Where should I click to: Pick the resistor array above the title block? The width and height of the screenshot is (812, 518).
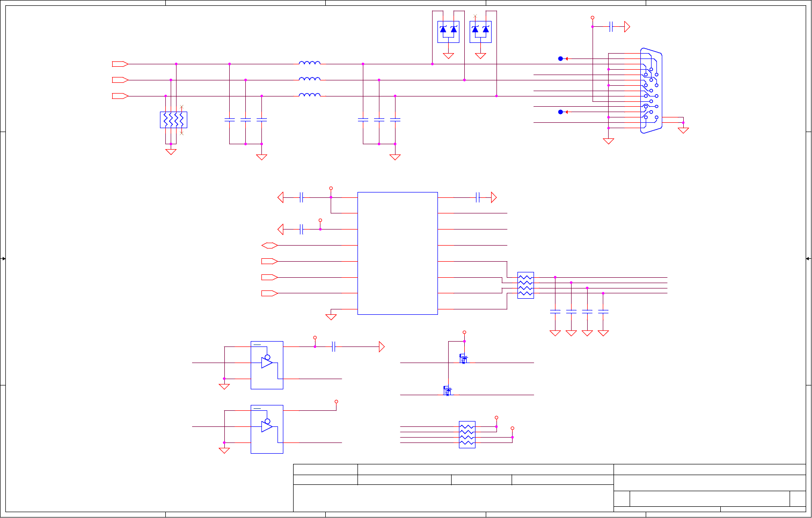point(467,435)
